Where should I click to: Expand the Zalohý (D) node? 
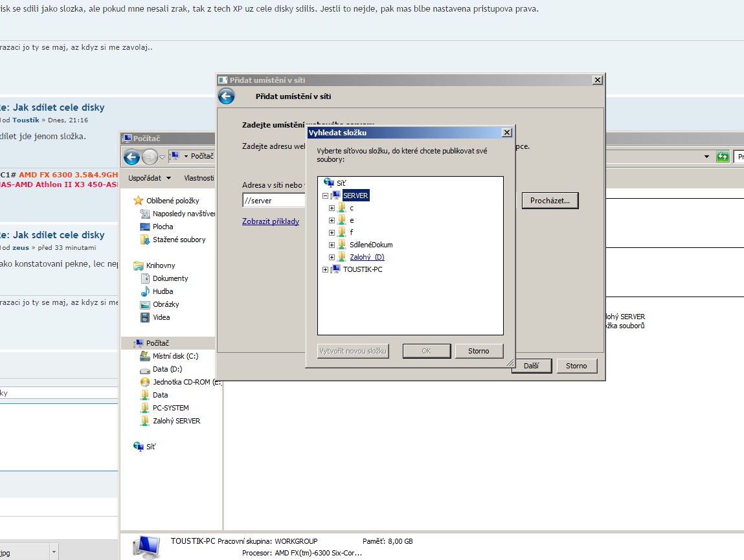332,257
